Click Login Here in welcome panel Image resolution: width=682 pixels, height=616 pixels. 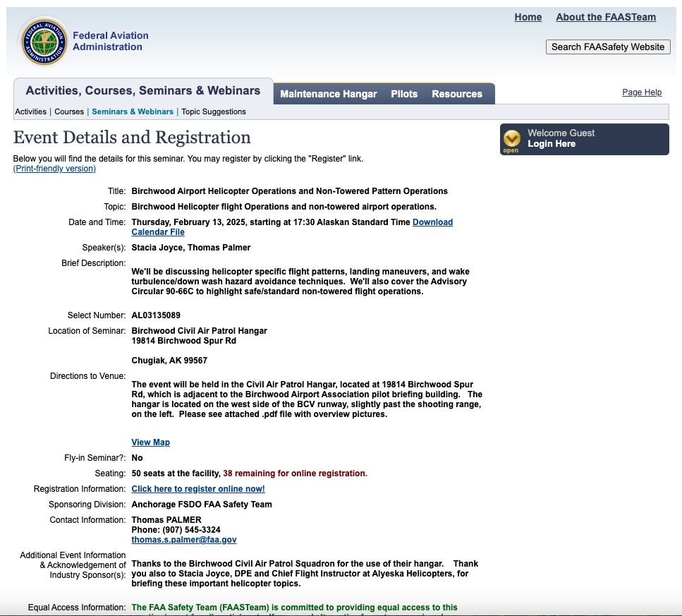coord(552,144)
